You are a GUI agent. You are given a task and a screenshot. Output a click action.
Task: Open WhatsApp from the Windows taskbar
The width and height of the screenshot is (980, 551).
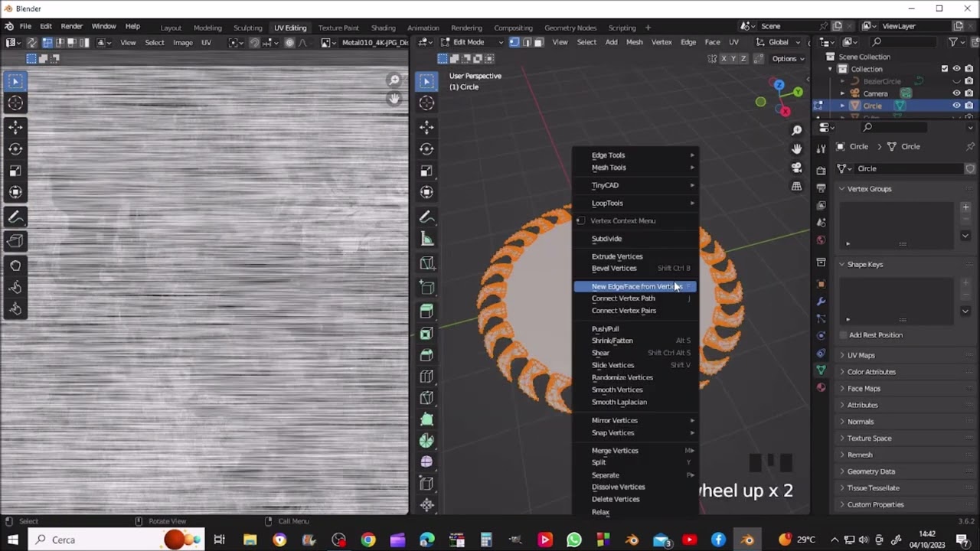click(574, 540)
